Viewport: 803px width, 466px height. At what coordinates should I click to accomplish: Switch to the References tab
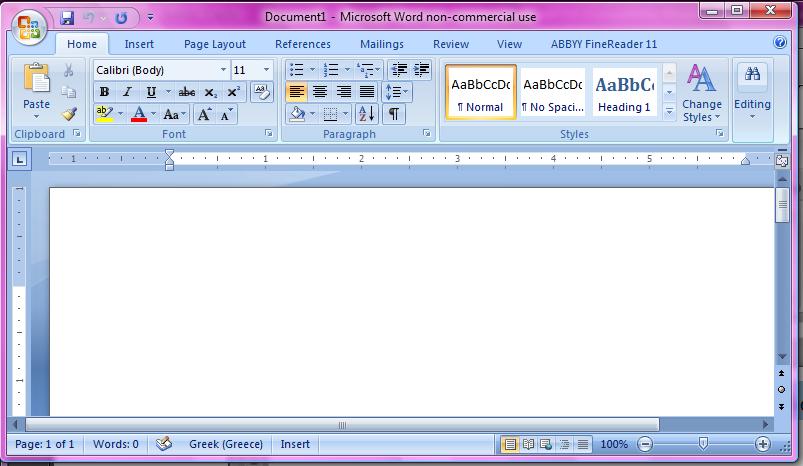click(x=303, y=44)
